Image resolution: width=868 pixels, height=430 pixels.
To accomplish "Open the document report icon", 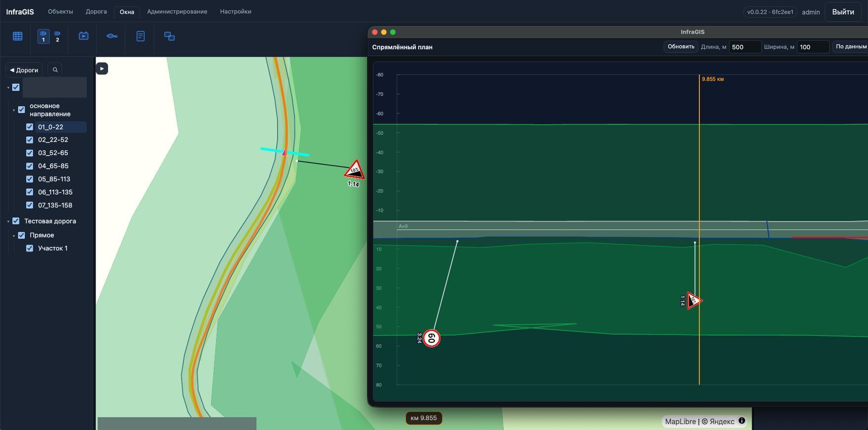I will pos(141,36).
